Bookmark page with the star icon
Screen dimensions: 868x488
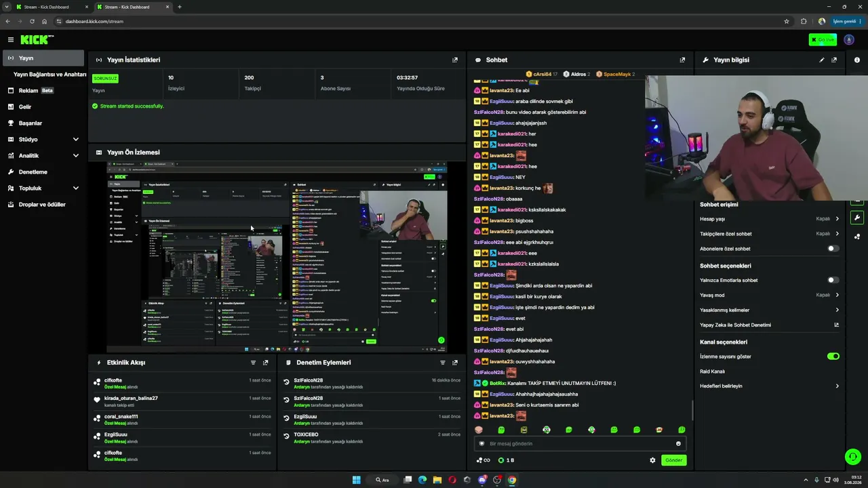point(787,21)
